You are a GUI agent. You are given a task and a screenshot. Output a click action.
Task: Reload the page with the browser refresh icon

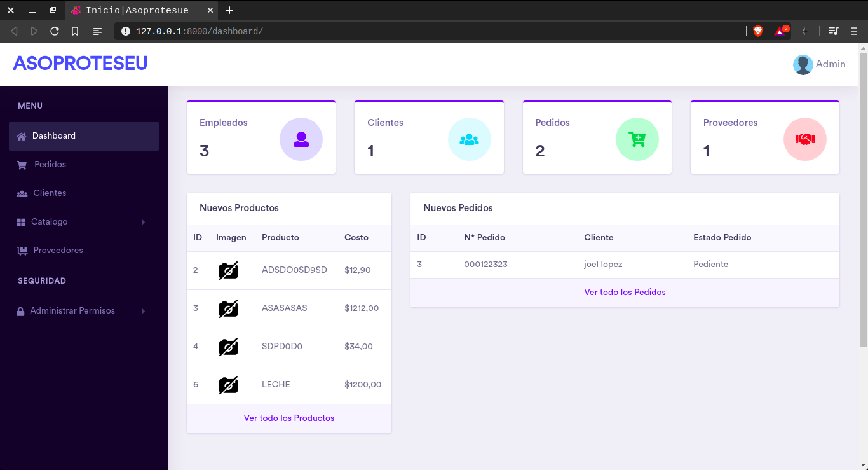point(55,31)
